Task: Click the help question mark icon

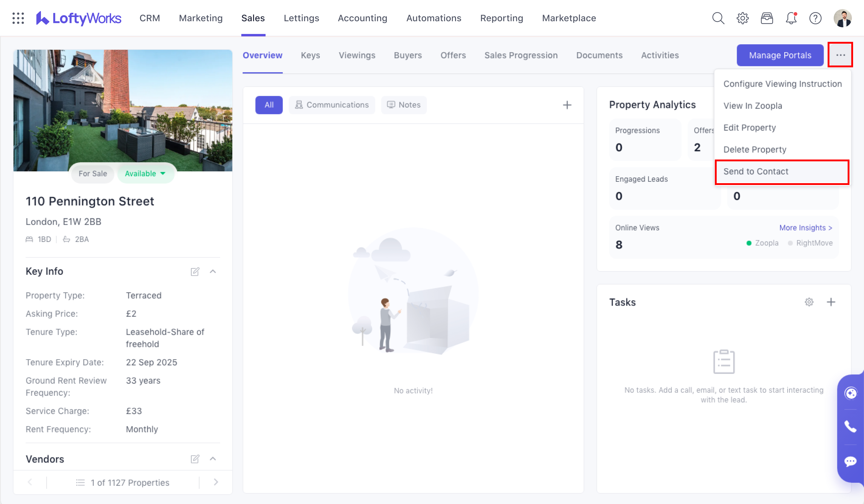Action: pos(815,18)
